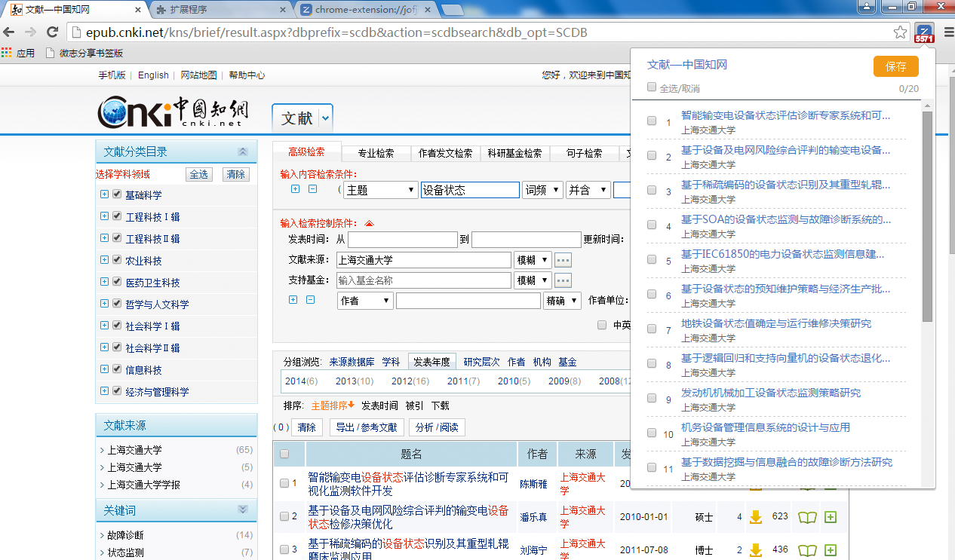
Task: Select result row 2 checkbox in table
Action: [x=284, y=516]
